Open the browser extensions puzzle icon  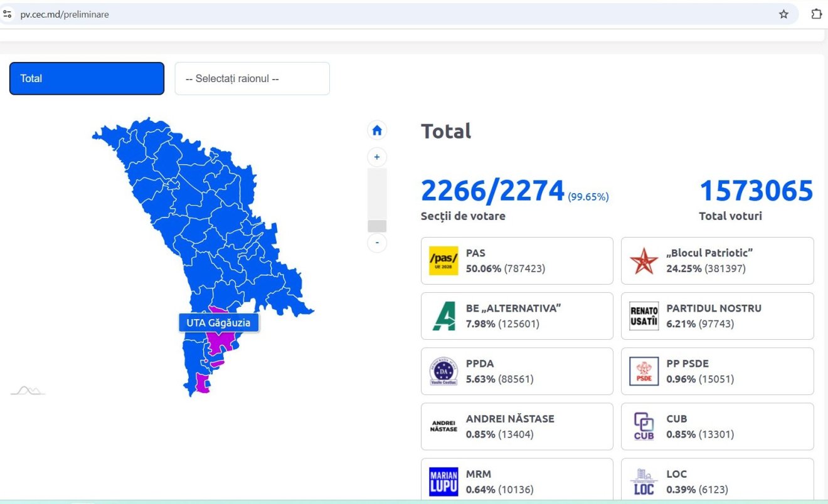[816, 14]
